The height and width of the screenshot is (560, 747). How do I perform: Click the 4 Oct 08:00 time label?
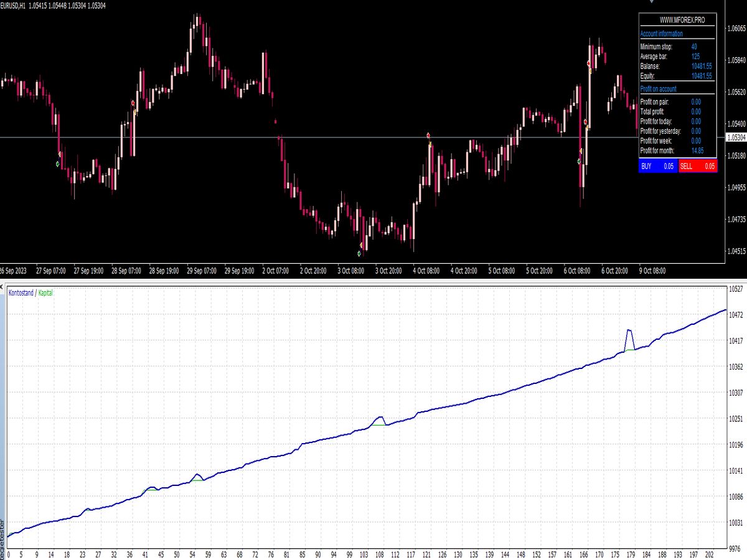426,271
